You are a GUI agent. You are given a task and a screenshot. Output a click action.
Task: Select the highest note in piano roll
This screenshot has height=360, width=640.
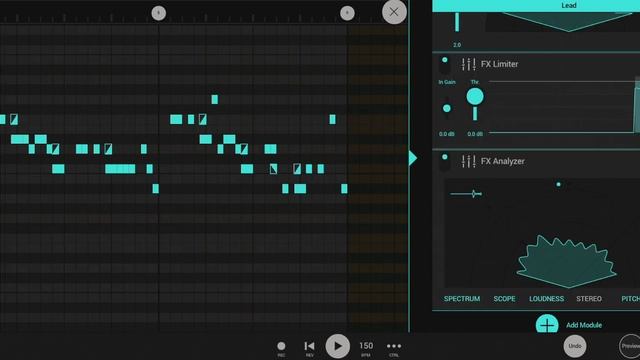(215, 99)
